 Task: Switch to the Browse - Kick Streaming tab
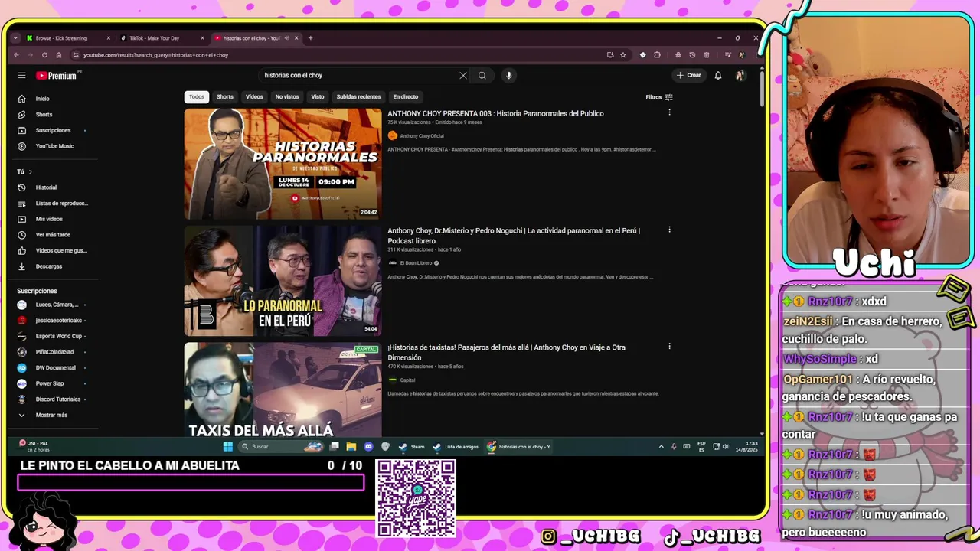67,38
